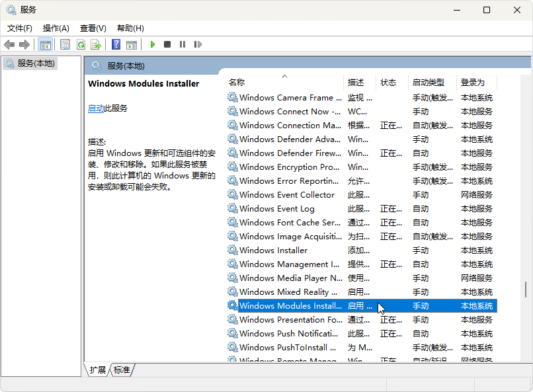Image resolution: width=533 pixels, height=392 pixels.
Task: Click the Stop service square icon
Action: [167, 44]
